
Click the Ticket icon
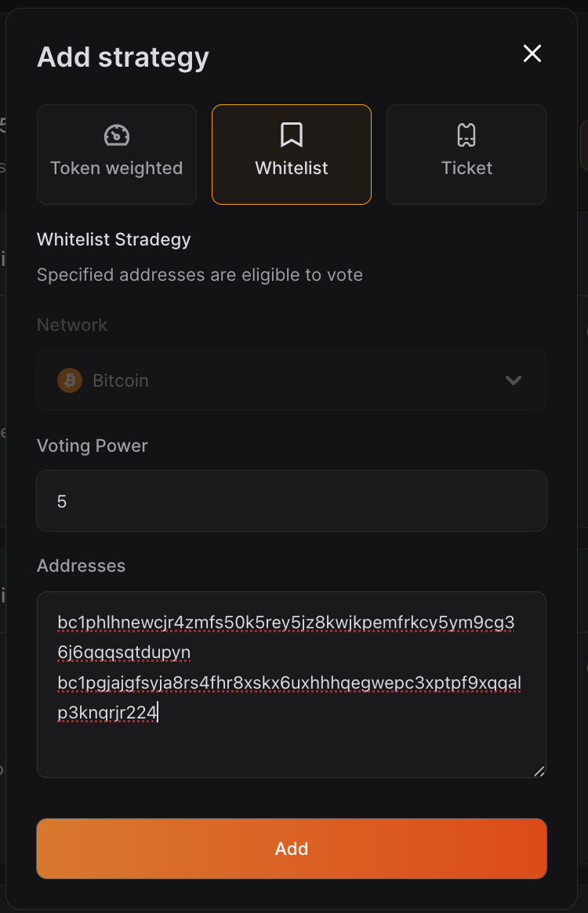[x=466, y=135]
